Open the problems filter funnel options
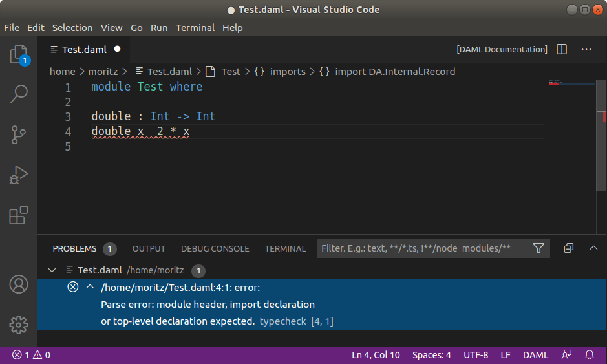The image size is (607, 364). (538, 248)
